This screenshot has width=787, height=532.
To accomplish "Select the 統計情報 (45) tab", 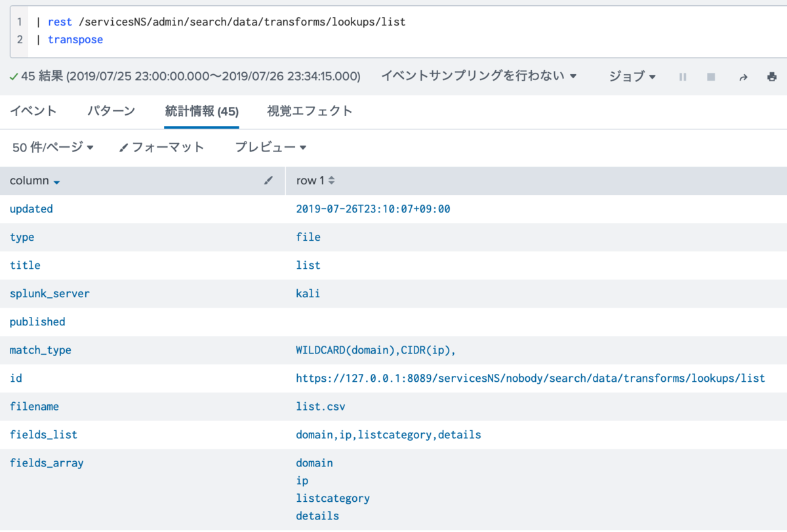I will (202, 112).
